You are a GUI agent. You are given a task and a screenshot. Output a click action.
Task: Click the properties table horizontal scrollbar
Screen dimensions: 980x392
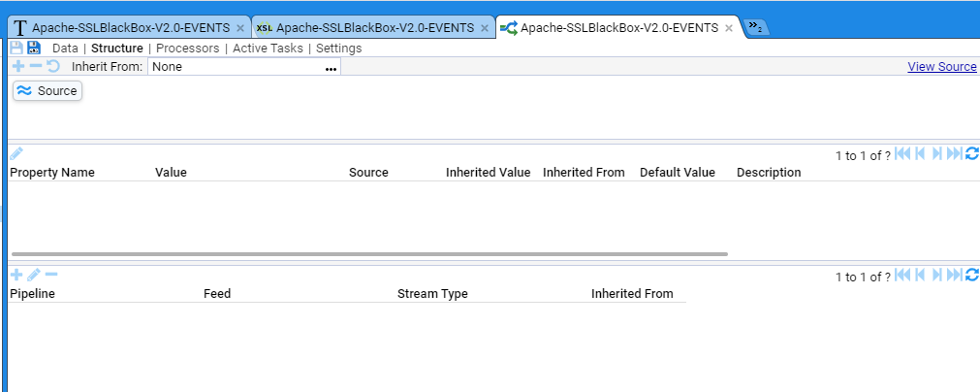368,254
